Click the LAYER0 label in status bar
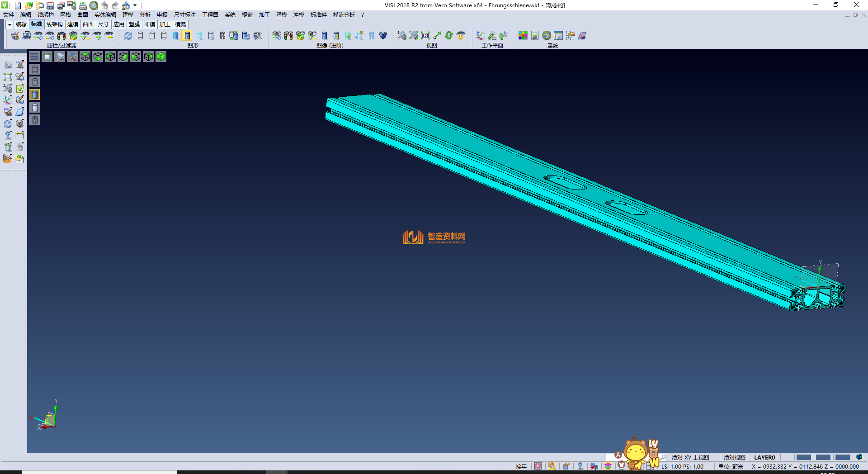This screenshot has width=868, height=474. (x=764, y=457)
